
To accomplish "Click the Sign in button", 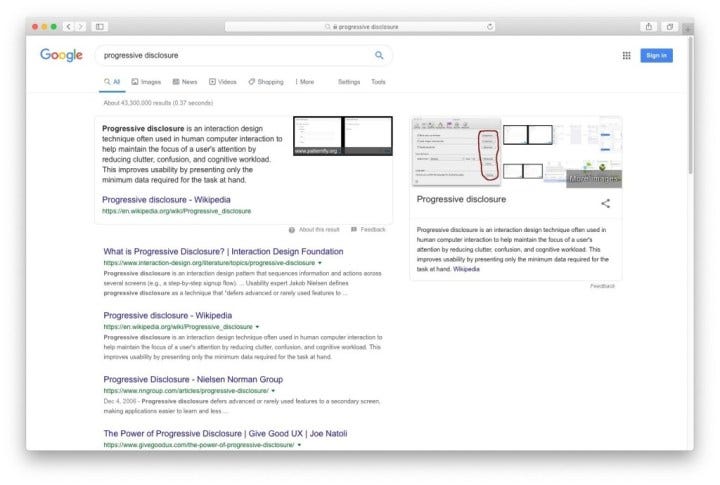I will (x=656, y=56).
